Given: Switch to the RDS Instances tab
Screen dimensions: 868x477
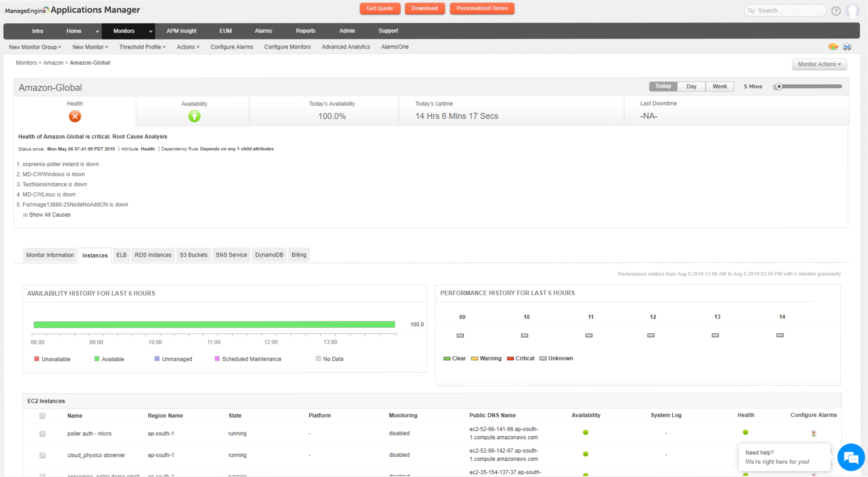Looking at the screenshot, I should click(x=153, y=255).
